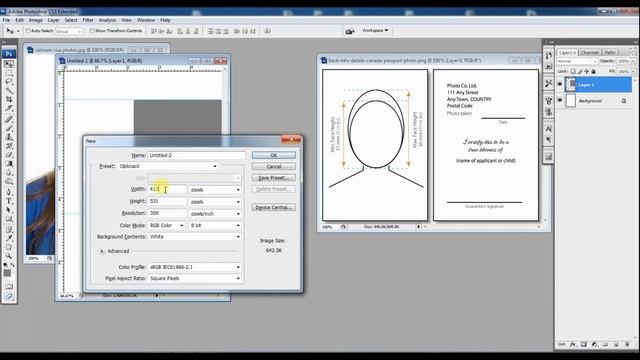This screenshot has width=640, height=360.
Task: Select the Slice tool
Action: pyautogui.click(x=9, y=108)
